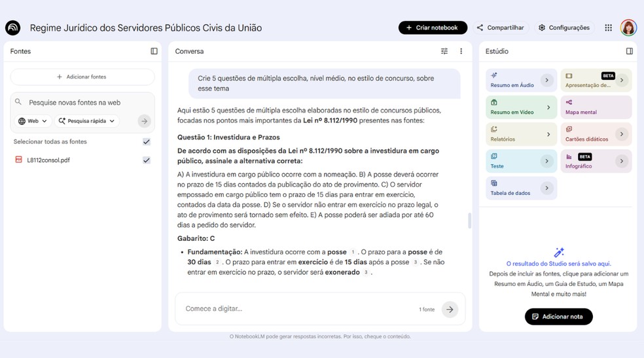Click the notebook title text
The height and width of the screenshot is (358, 644).
[x=146, y=28]
